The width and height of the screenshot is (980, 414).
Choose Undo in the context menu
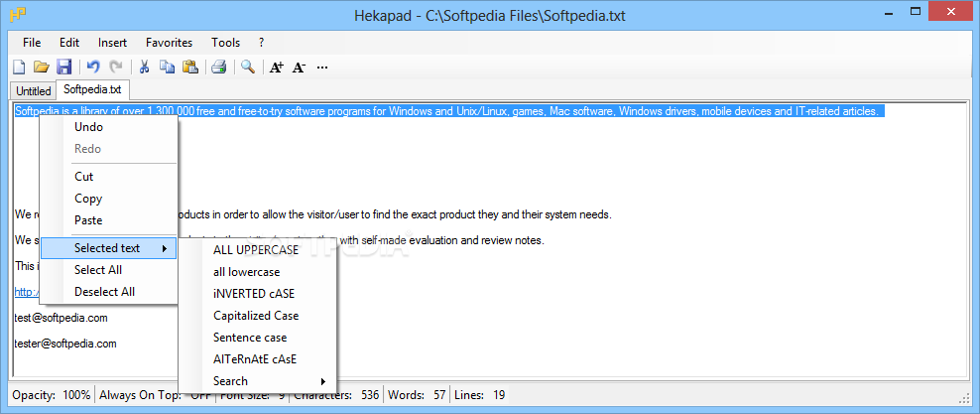tap(108, 127)
